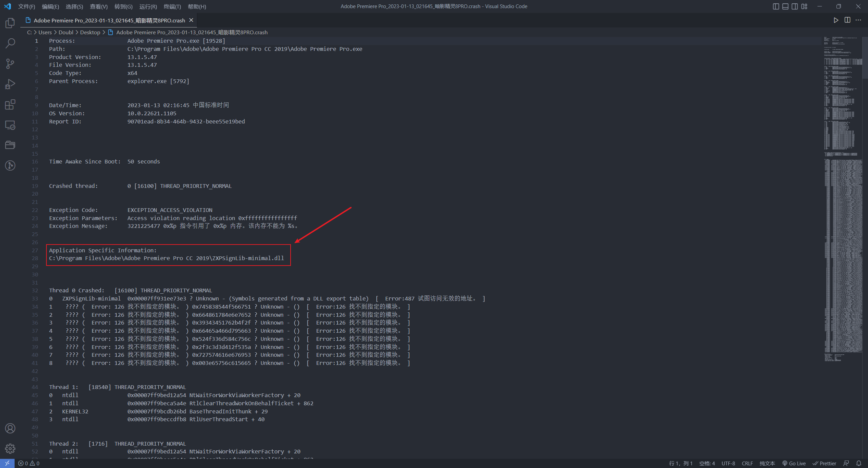Open Customize Layout icon
Screen dimensions: 868x468
pos(804,6)
